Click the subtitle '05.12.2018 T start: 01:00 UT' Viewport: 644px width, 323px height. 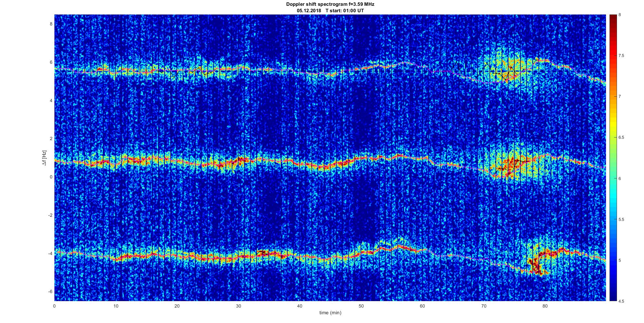pyautogui.click(x=330, y=11)
